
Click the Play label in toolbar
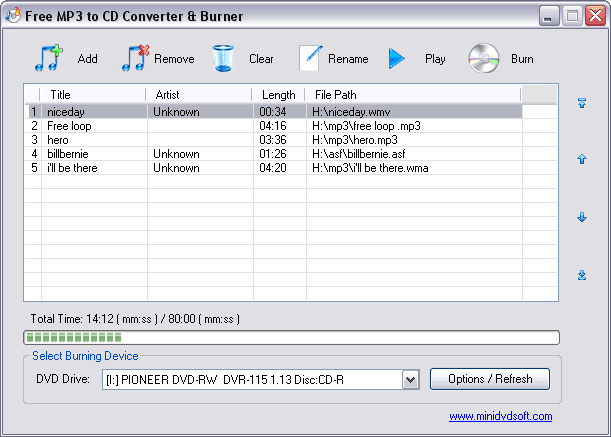coord(435,59)
